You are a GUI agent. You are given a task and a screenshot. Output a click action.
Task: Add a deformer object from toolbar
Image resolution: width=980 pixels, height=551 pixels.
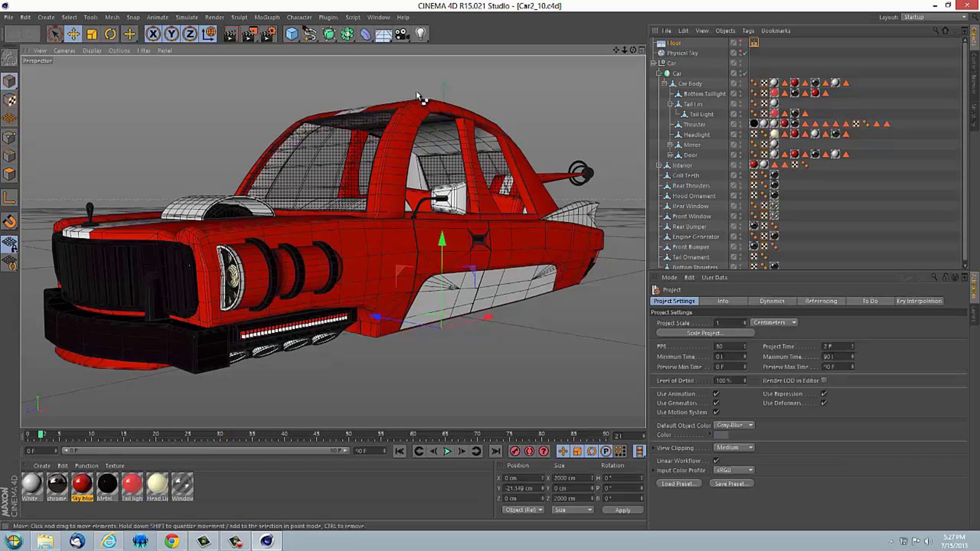pyautogui.click(x=365, y=34)
